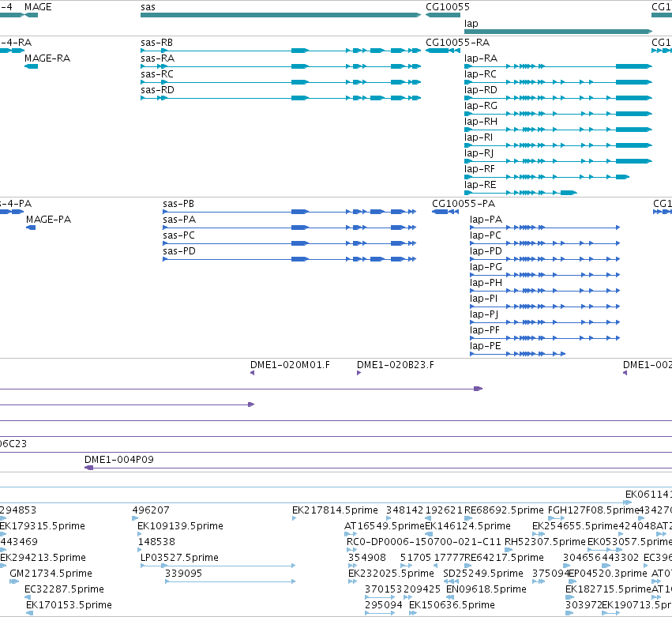The height and width of the screenshot is (617, 672).
Task: Click the FGH127F08.5prime EST label
Action: click(x=593, y=510)
